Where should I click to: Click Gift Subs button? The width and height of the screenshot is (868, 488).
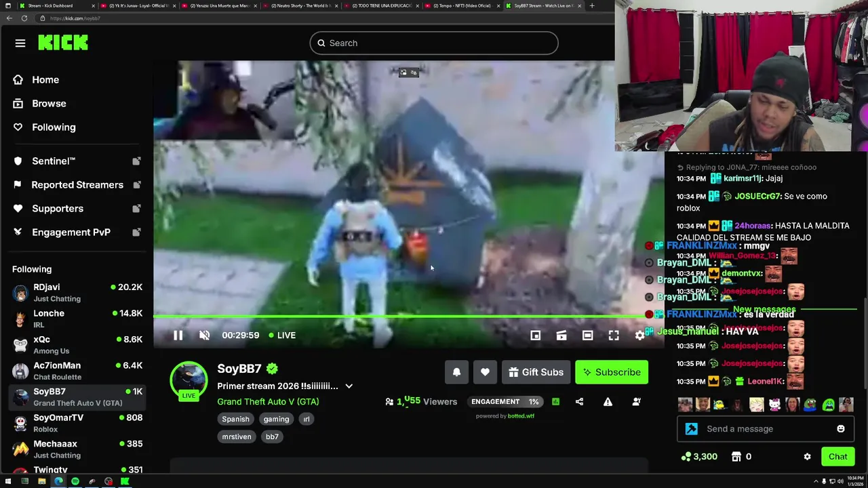point(536,372)
